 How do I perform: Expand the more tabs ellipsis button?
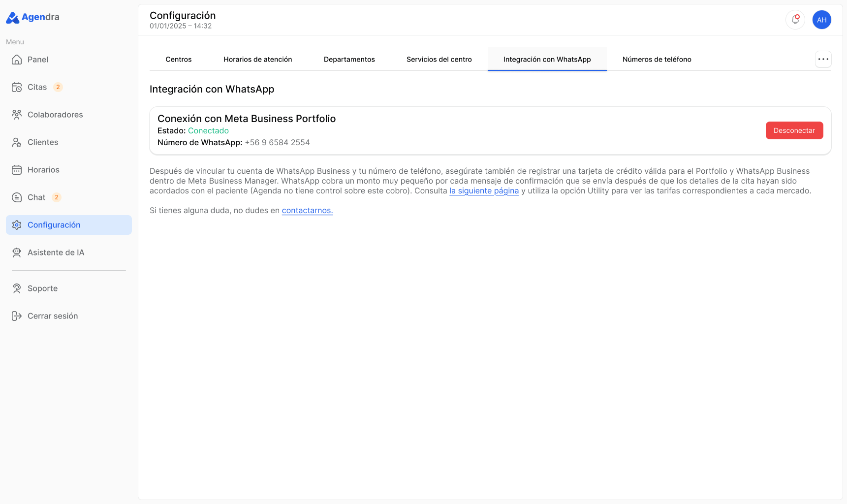[x=823, y=59]
